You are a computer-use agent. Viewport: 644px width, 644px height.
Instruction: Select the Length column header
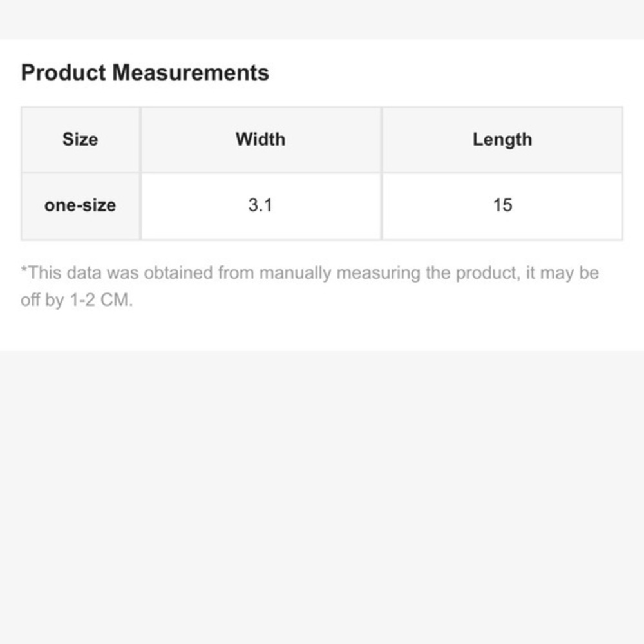tap(502, 140)
